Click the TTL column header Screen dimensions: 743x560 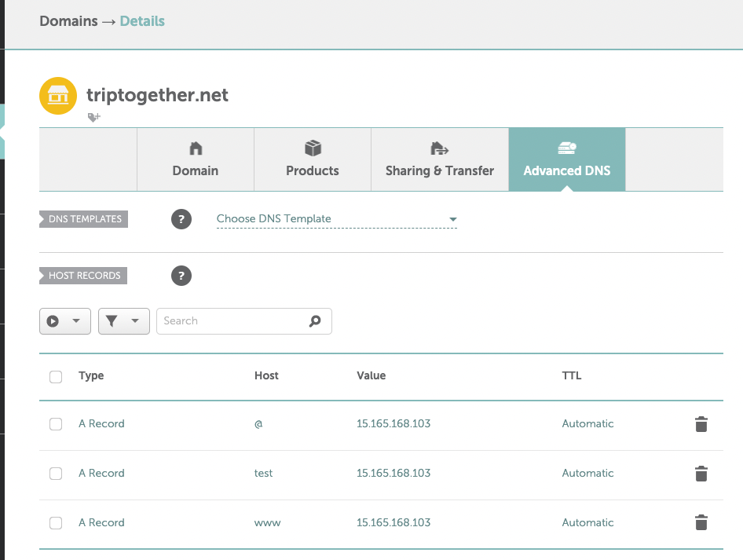coord(572,375)
